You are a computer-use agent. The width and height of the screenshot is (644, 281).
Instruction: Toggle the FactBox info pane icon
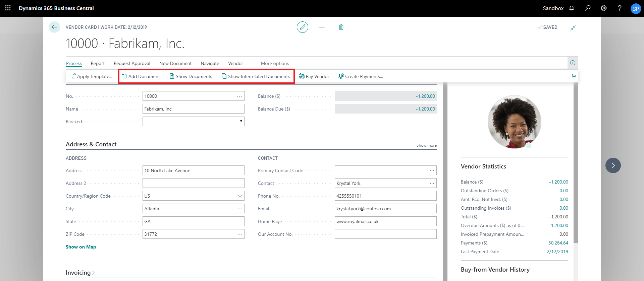tap(573, 63)
